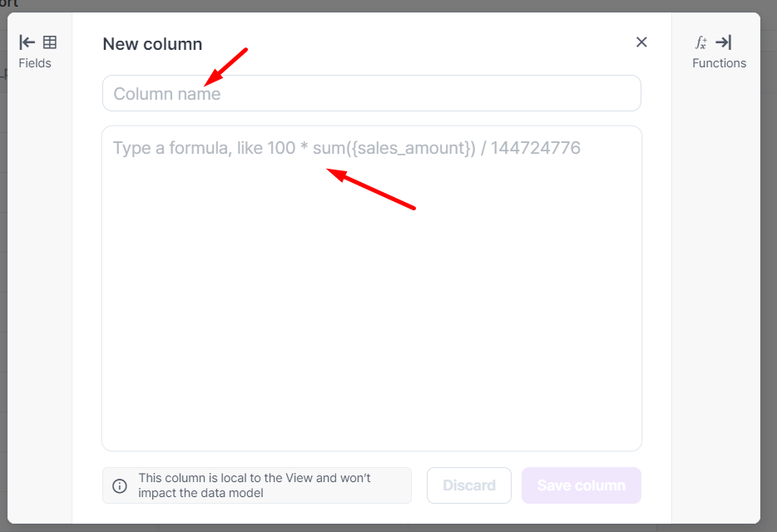Image resolution: width=777 pixels, height=532 pixels.
Task: Click the fx formula icon above Functions
Action: pos(701,42)
